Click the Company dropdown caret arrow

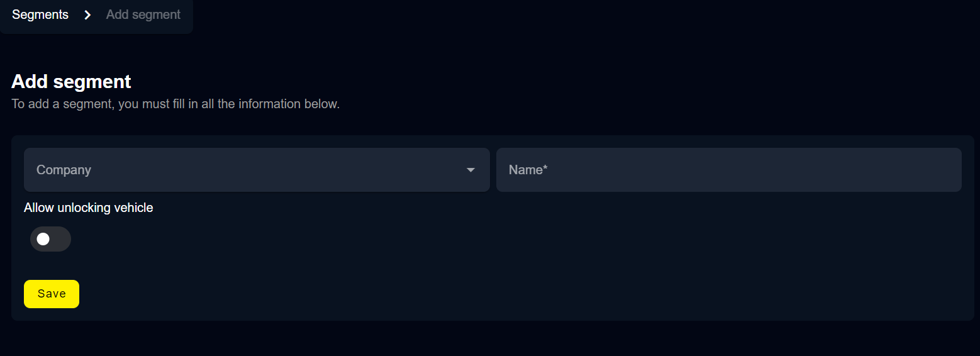[471, 170]
